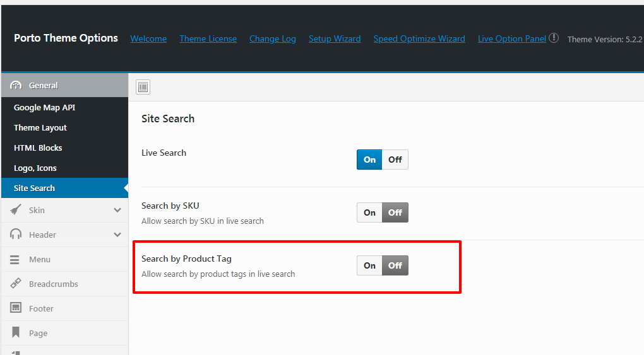Click the General dashboard icon
644x355 pixels.
(16, 85)
